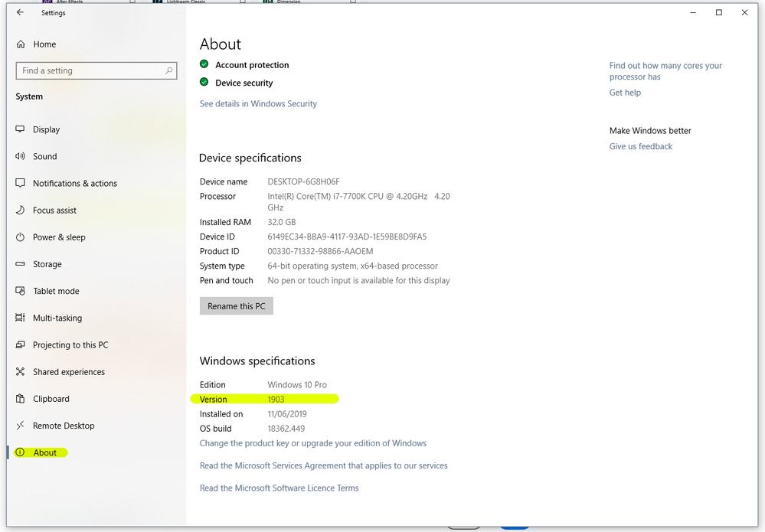Click Rename this PC button
This screenshot has width=765, height=532.
236,305
